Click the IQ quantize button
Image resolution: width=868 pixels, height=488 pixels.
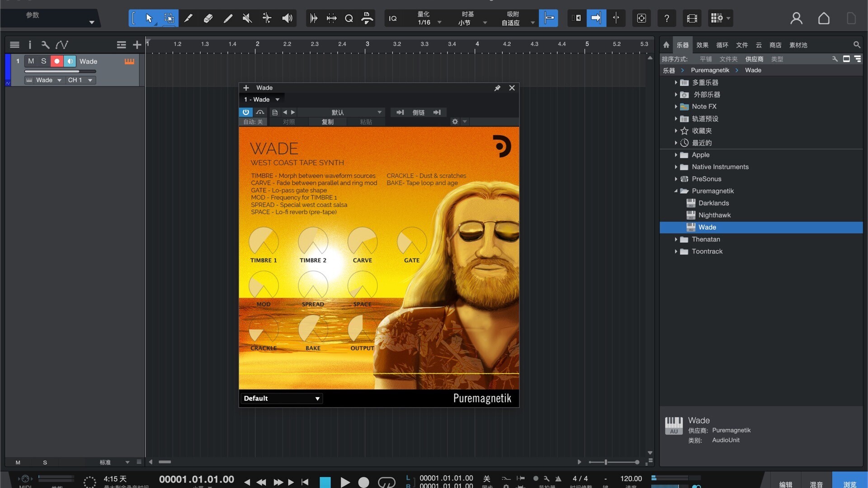point(393,19)
